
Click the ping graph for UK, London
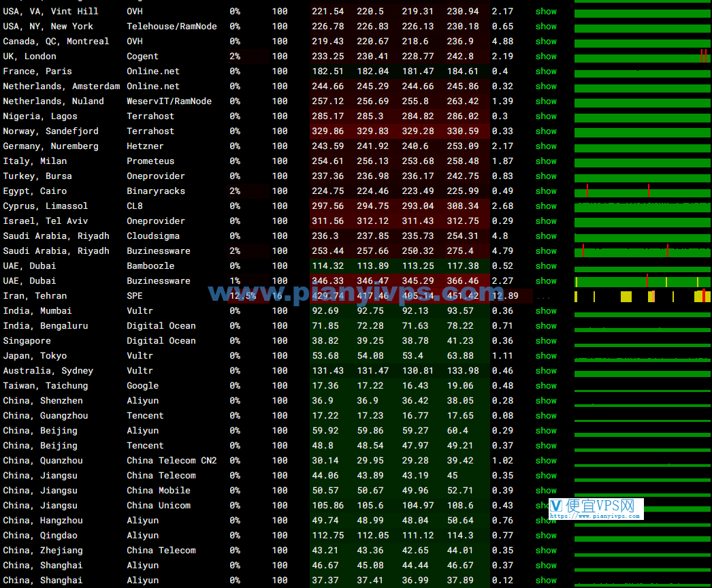point(643,56)
